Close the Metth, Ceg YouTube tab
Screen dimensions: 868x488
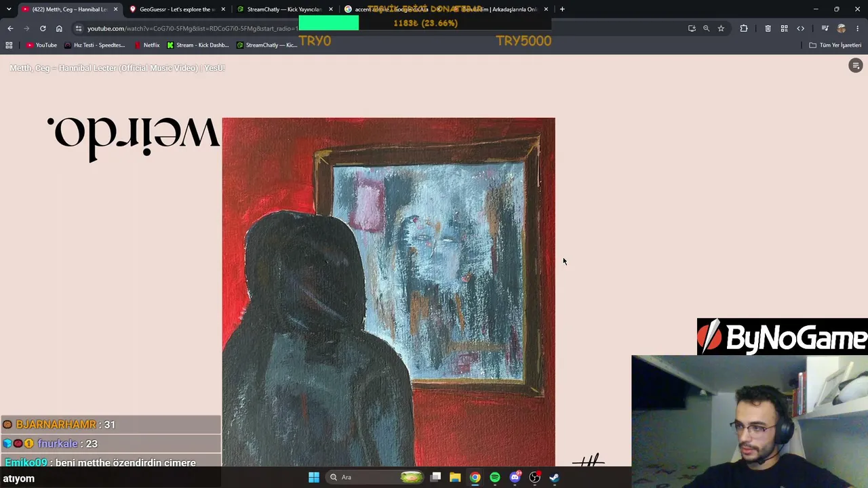tap(115, 9)
